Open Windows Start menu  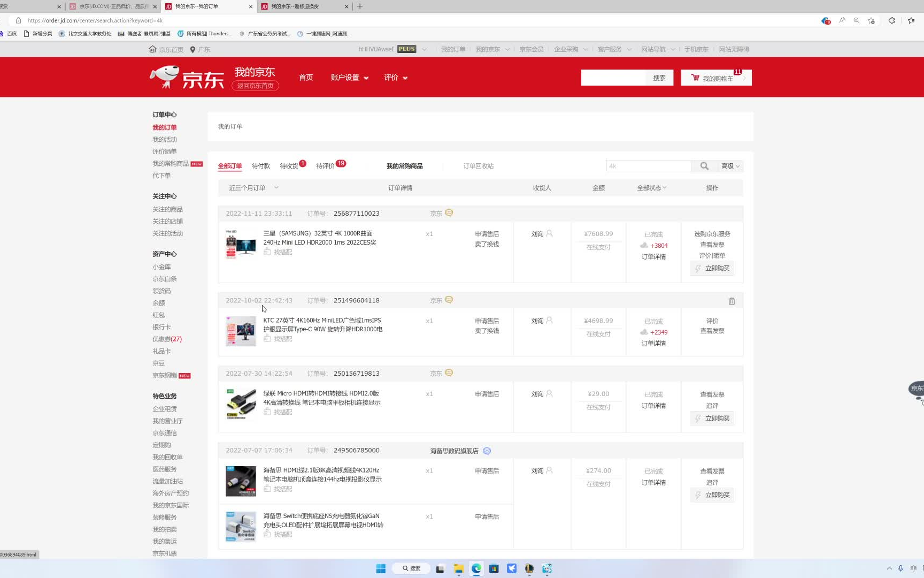pos(381,568)
